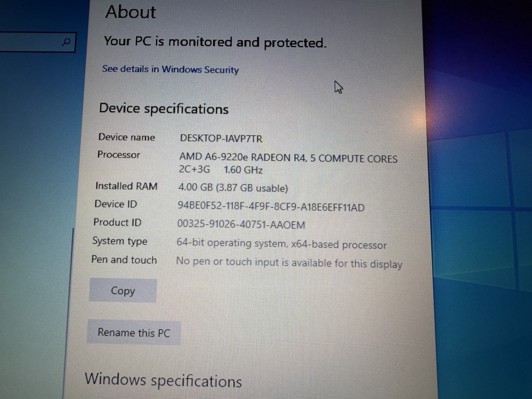Click the Product ID label
Image resolution: width=532 pixels, height=399 pixels.
coord(117,222)
